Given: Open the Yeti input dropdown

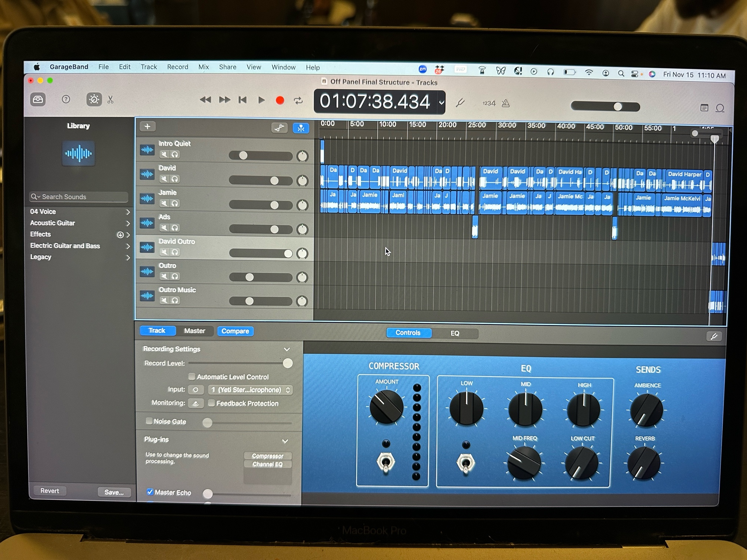Looking at the screenshot, I should pos(250,390).
